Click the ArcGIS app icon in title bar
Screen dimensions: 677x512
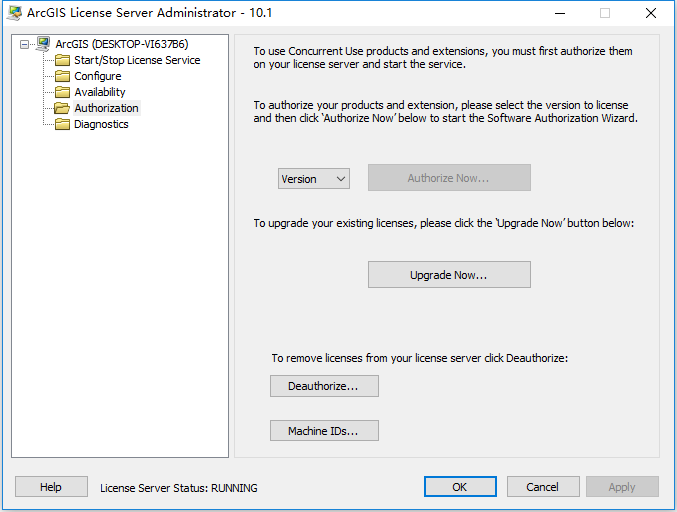[x=14, y=13]
